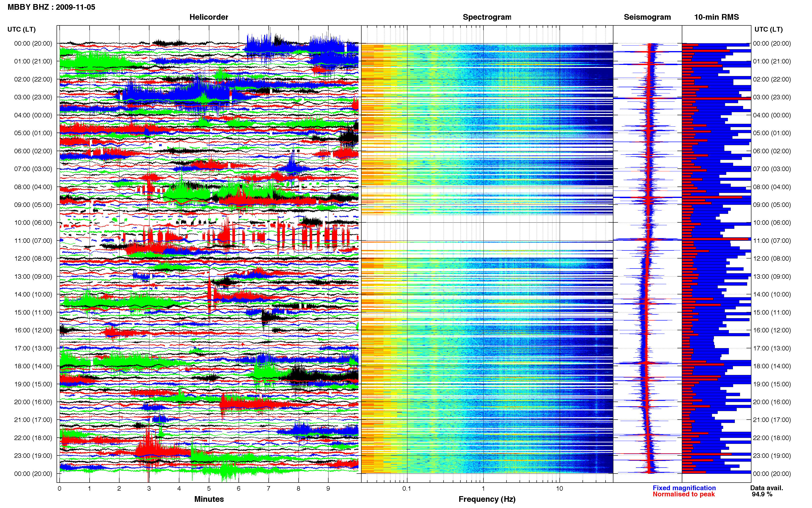The width and height of the screenshot is (812, 508).
Task: Click right time label '13:00 (09:00)'
Action: pyautogui.click(x=772, y=277)
